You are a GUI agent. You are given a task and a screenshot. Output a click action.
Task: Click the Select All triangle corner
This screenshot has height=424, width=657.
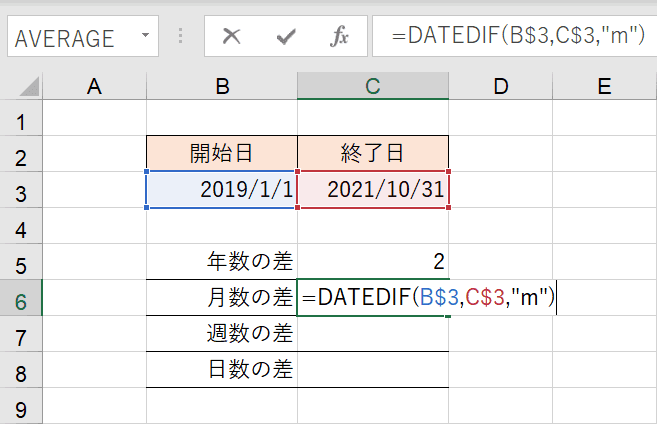click(x=28, y=87)
